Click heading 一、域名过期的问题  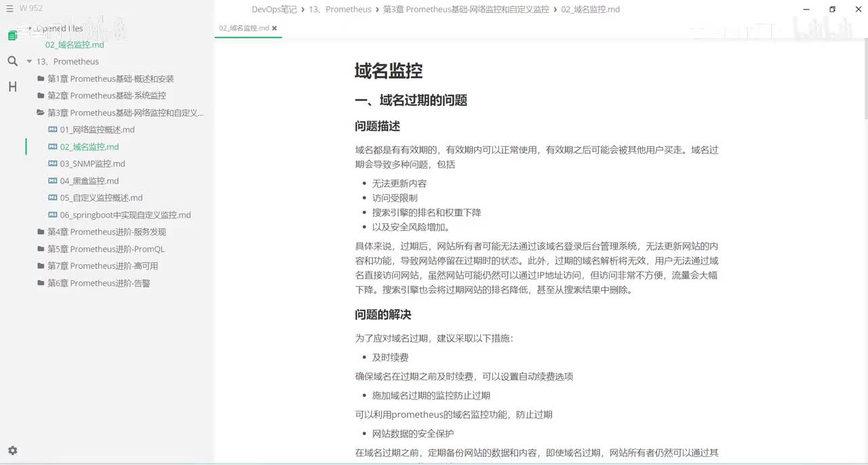[x=411, y=100]
